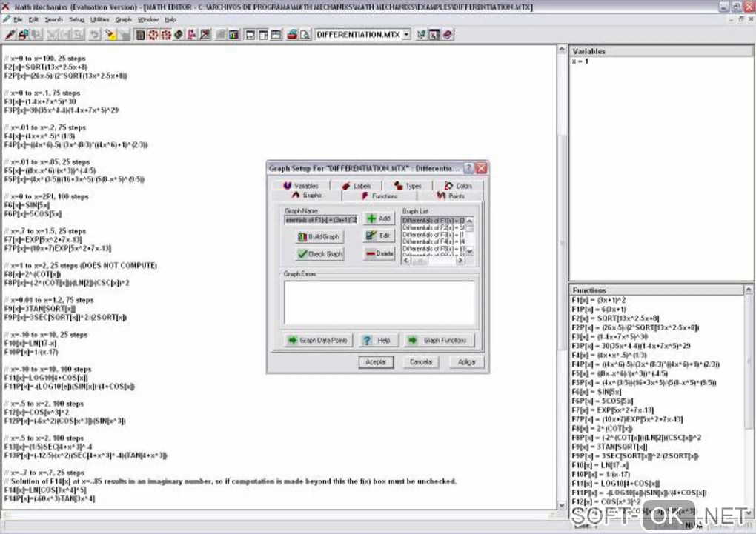Image resolution: width=756 pixels, height=534 pixels.
Task: Click the purple book icon at toolbar end
Action: click(x=448, y=35)
